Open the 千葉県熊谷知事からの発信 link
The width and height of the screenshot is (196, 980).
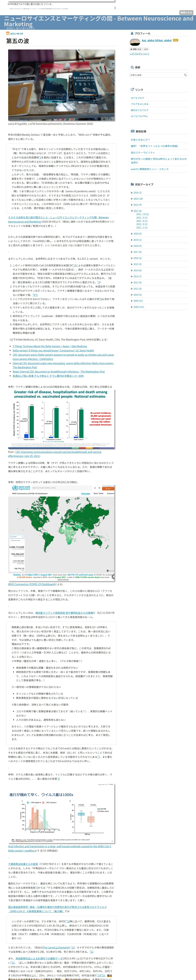coord(23,864)
